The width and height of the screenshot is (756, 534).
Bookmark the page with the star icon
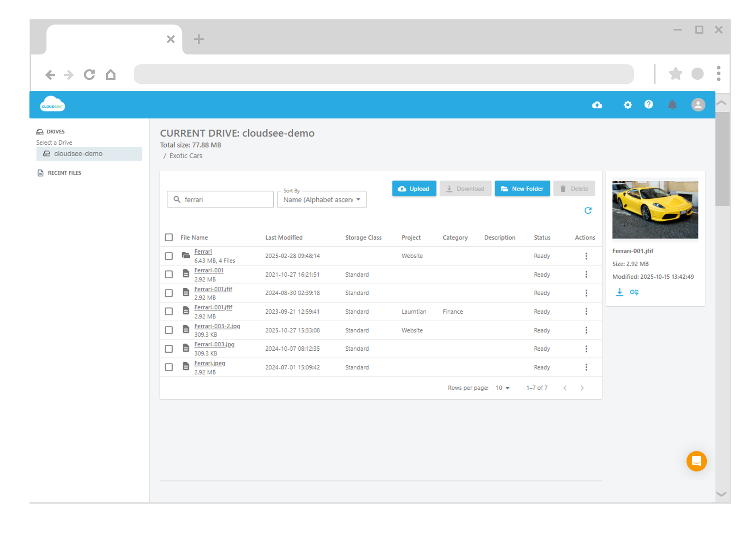coord(675,74)
